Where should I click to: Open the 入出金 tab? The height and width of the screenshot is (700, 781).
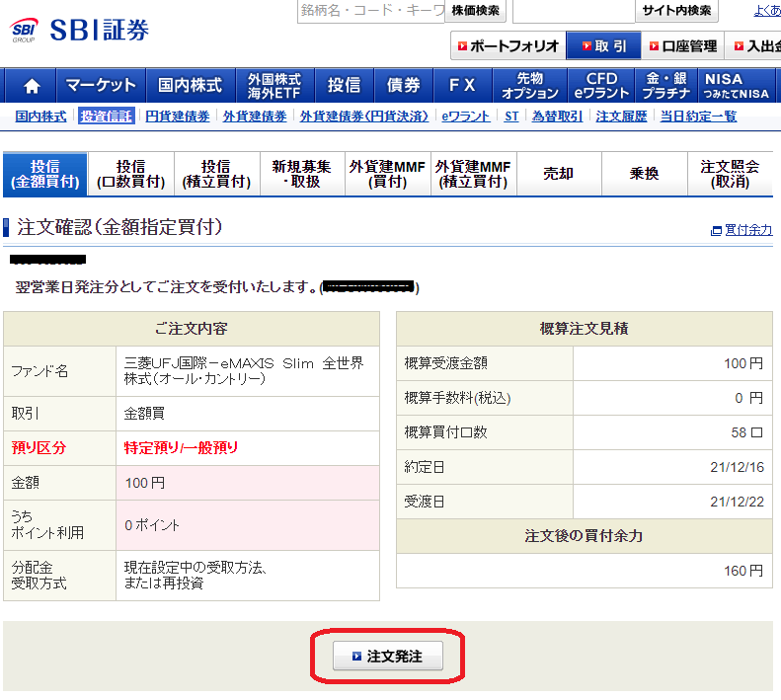pyautogui.click(x=753, y=45)
